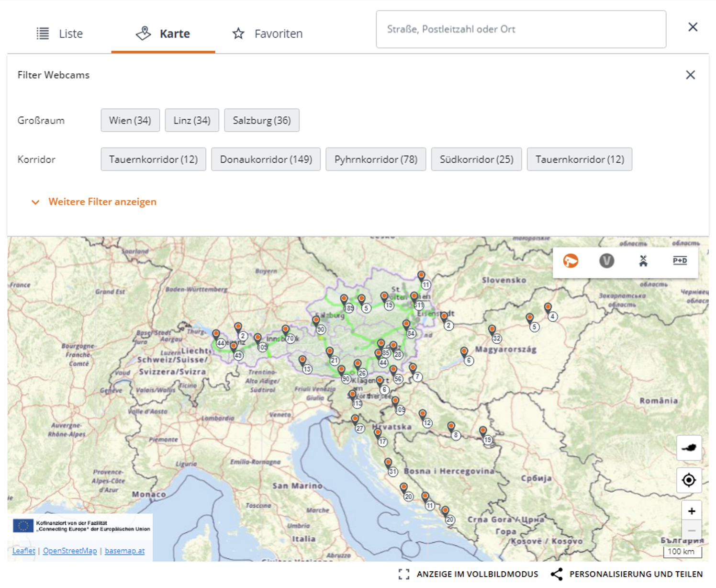The image size is (716, 588).
Task: Zoom in on the map
Action: tap(692, 511)
